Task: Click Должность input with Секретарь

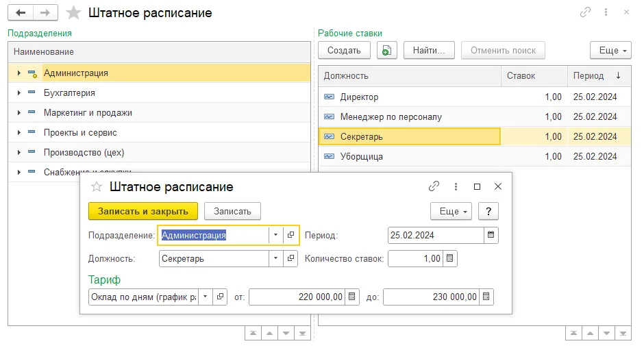Action: point(214,258)
